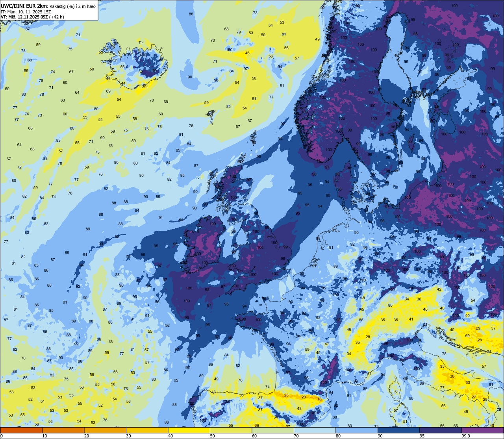Viewport: 504px width, 439px height.
Task: Click the bright yellow 40–50 legend swatch
Action: tap(189, 430)
